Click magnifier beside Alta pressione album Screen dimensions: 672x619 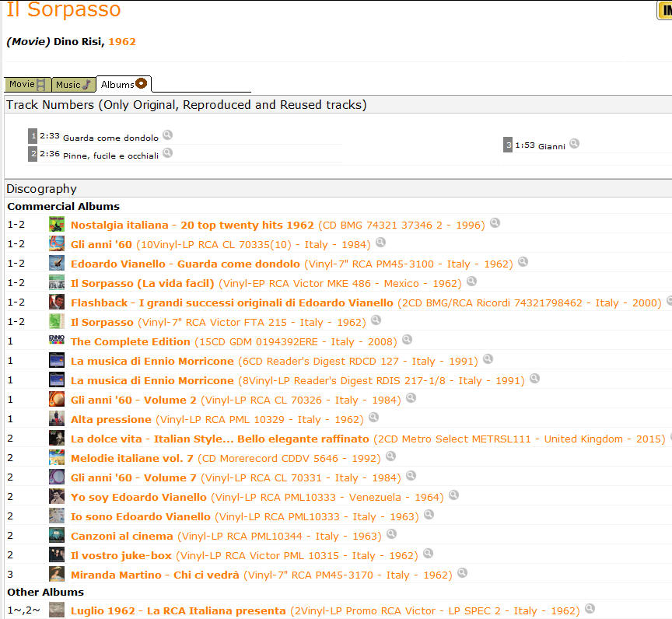point(373,418)
